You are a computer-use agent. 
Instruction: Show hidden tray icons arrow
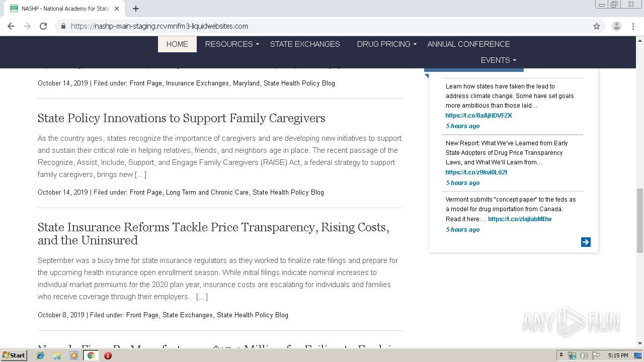coord(561,355)
